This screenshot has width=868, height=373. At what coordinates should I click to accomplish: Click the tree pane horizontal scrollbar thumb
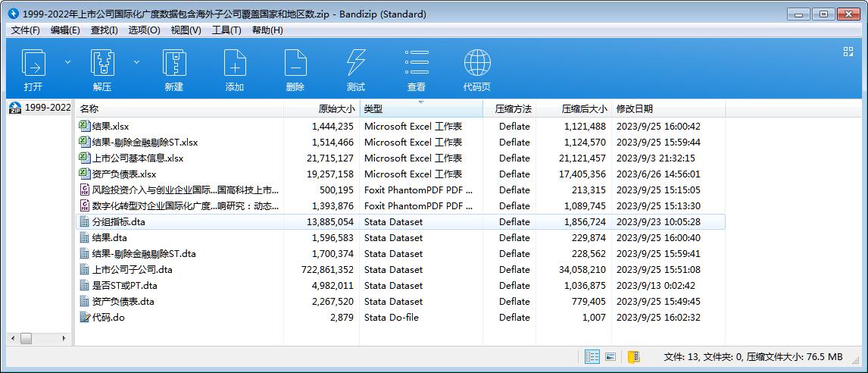click(26, 338)
